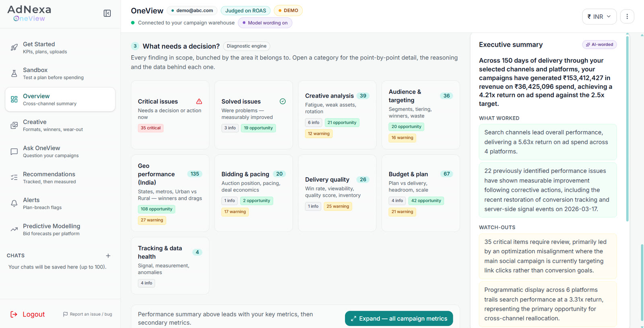Add a new chat with the plus icon
644x328 pixels.
pyautogui.click(x=108, y=256)
